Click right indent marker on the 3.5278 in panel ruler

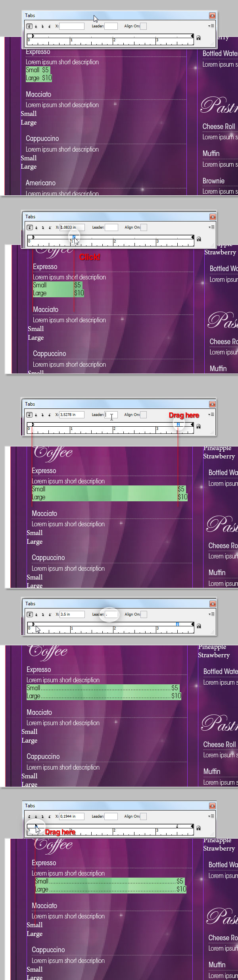pyautogui.click(x=192, y=425)
